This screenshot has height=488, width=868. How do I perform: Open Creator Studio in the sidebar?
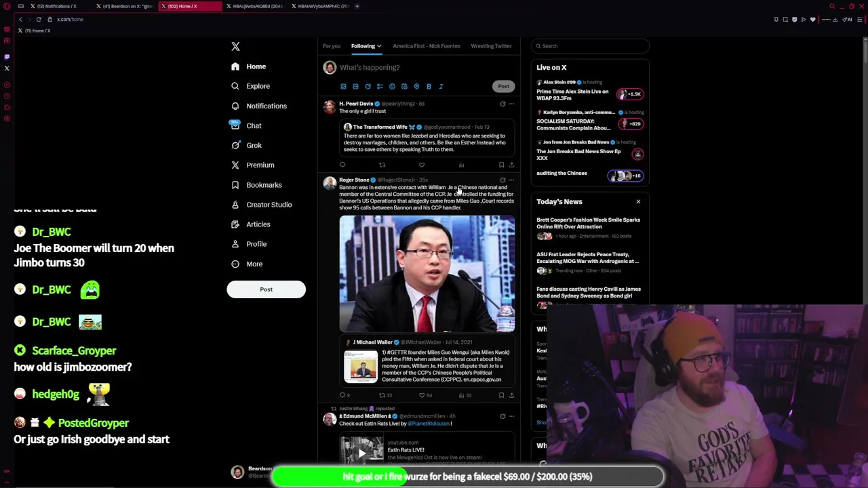pyautogui.click(x=261, y=204)
